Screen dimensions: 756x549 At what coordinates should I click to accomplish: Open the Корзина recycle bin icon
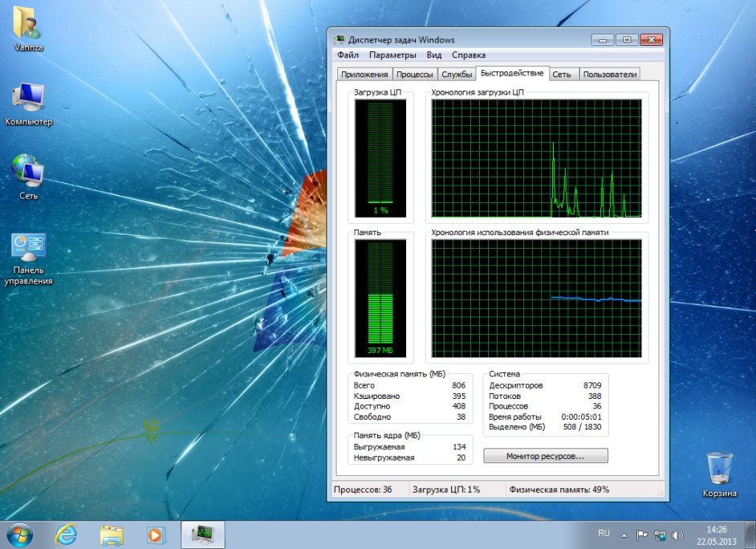click(719, 474)
